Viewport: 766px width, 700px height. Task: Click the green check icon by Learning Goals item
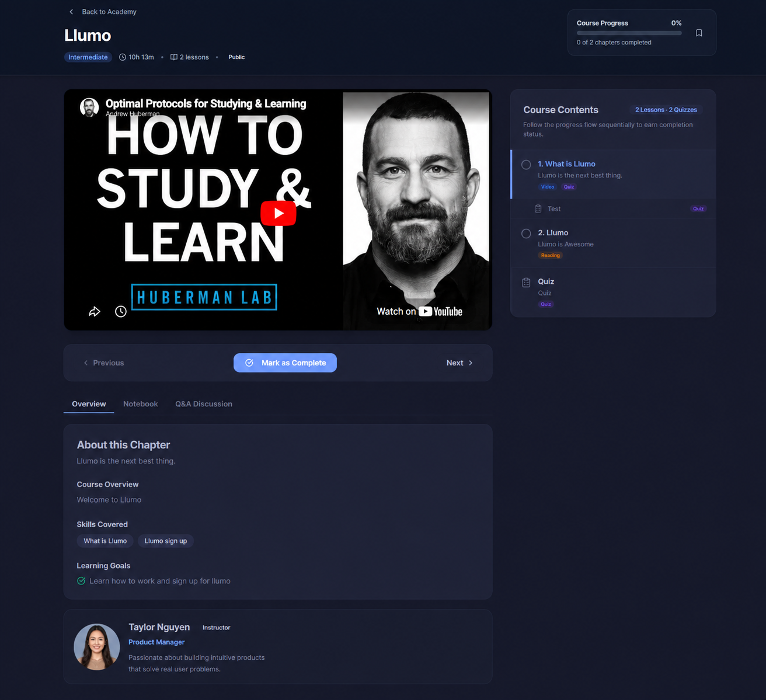click(x=81, y=581)
